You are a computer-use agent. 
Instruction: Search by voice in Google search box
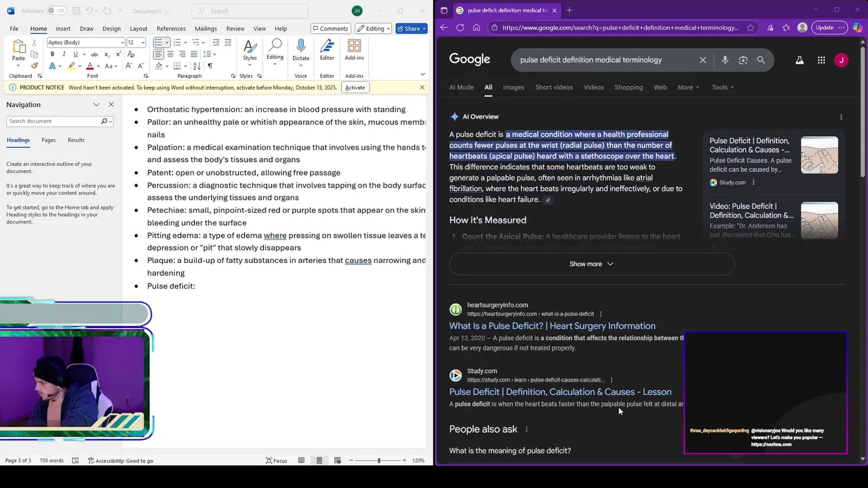pyautogui.click(x=725, y=60)
